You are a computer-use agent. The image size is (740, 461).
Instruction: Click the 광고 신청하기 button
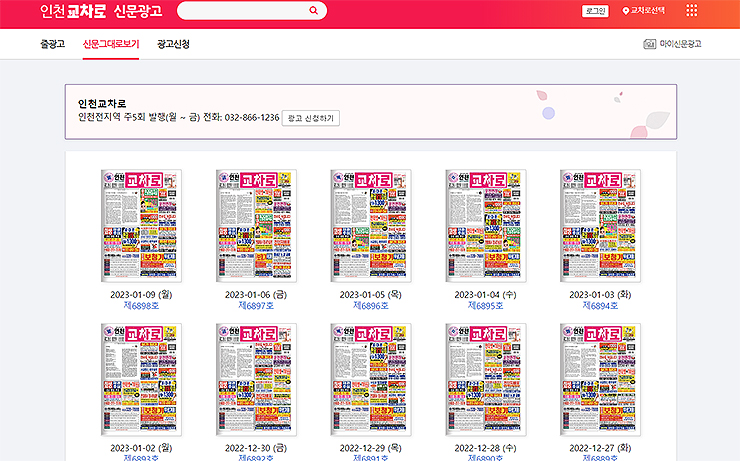click(311, 118)
